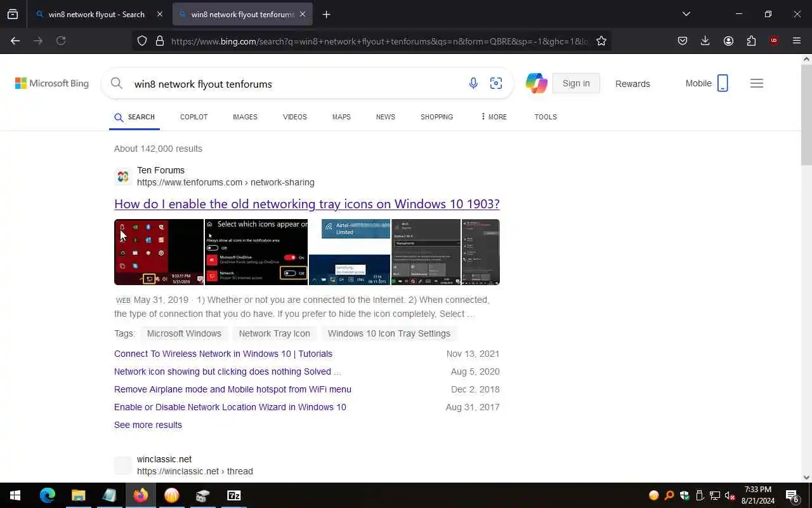Viewport: 812px width, 508px height.
Task: Launch Microsoft Edge from taskbar
Action: [x=48, y=495]
